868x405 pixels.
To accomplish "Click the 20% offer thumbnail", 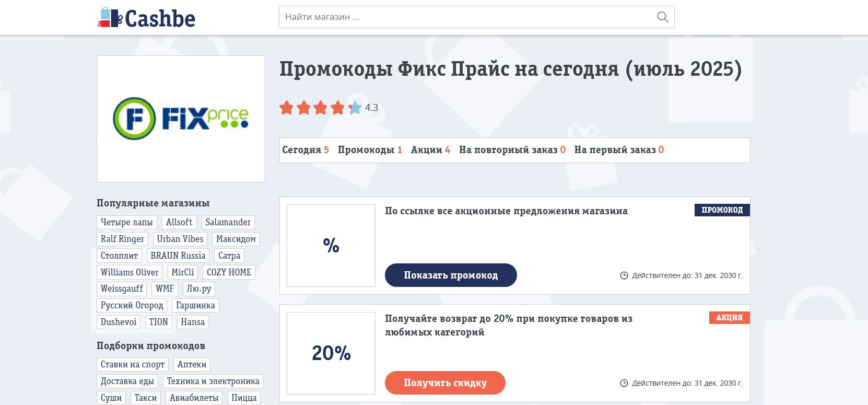I will pyautogui.click(x=331, y=353).
